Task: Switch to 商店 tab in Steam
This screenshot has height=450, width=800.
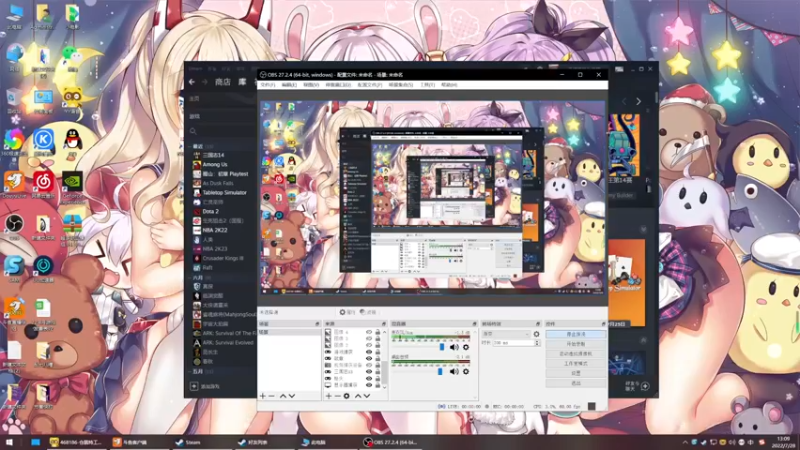Action: (x=223, y=82)
